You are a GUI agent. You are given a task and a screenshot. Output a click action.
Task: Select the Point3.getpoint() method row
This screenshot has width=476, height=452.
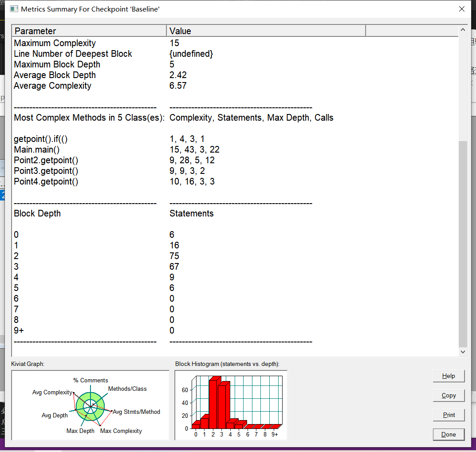tap(235, 171)
